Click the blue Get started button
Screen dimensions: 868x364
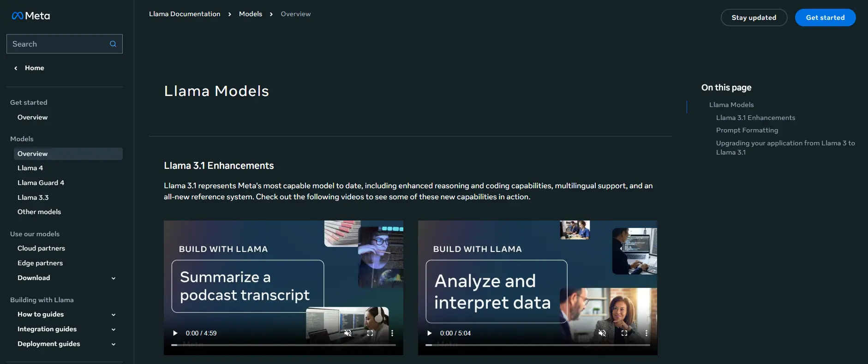(825, 18)
